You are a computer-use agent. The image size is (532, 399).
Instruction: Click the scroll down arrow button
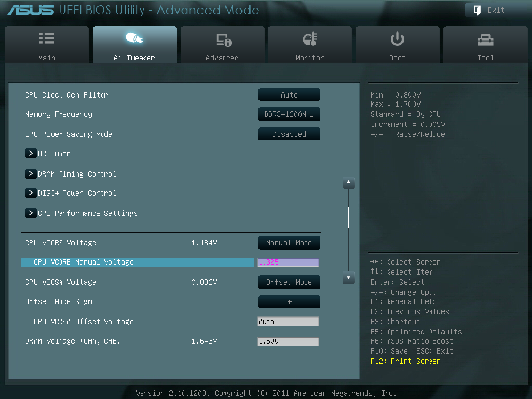(x=348, y=278)
